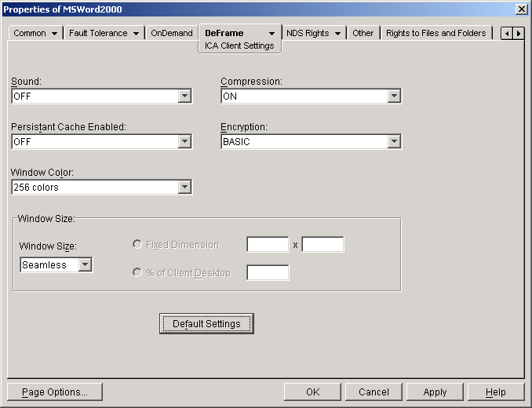Image resolution: width=532 pixels, height=408 pixels.
Task: Open Page Options
Action: 55,392
